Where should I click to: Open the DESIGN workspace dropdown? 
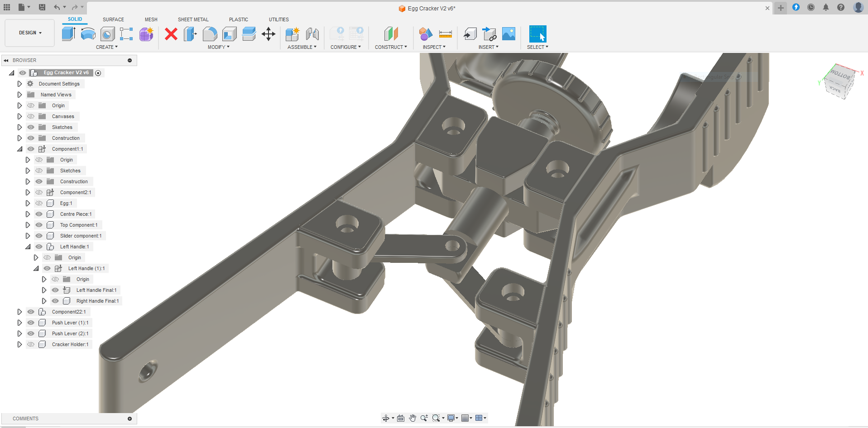(30, 33)
